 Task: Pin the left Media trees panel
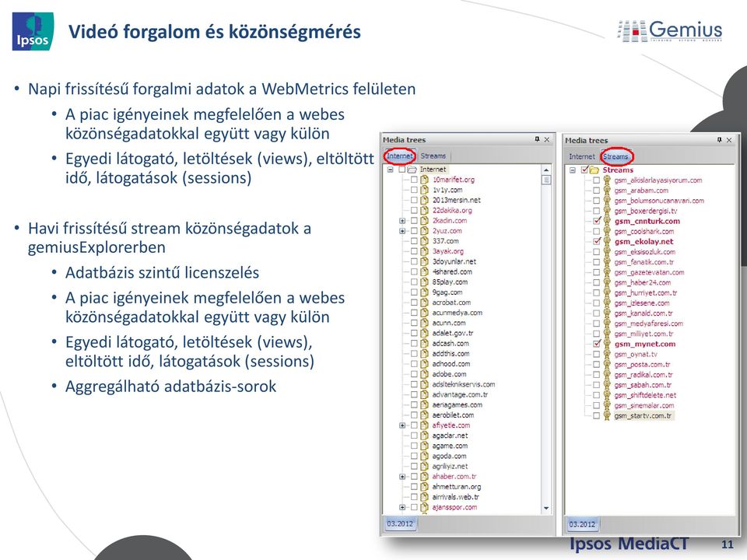click(x=537, y=139)
